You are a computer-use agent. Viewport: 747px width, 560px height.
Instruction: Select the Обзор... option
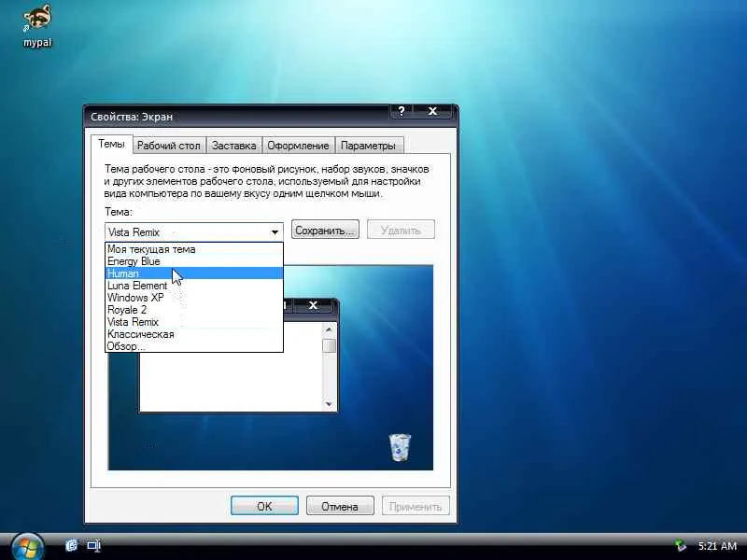[x=194, y=346]
